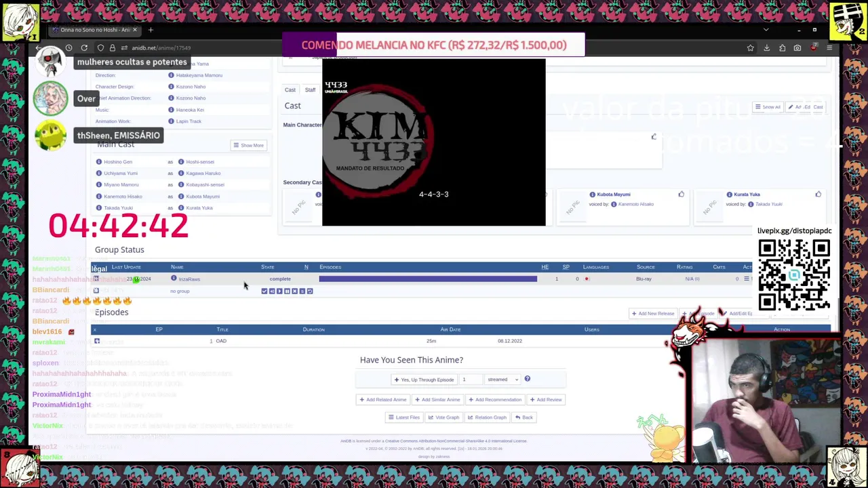The height and width of the screenshot is (488, 868).
Task: Click the episode progress bar for InzaRaws
Action: tap(428, 279)
